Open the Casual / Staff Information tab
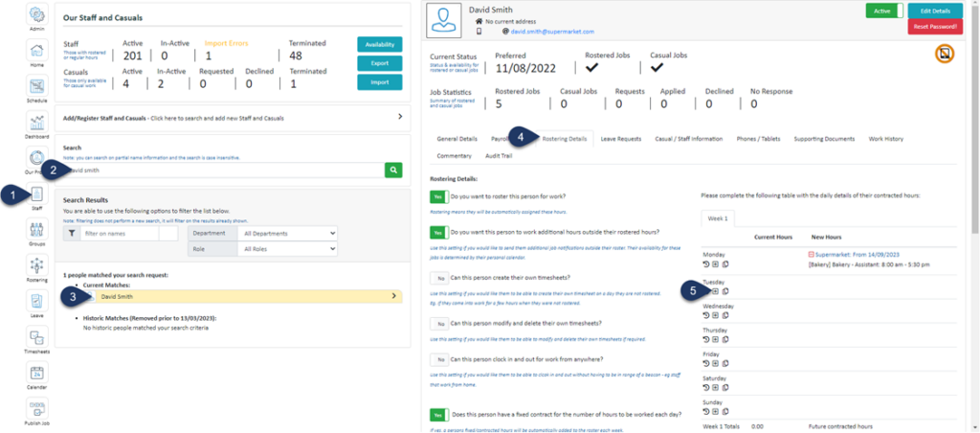This screenshot has width=980, height=433. click(x=689, y=139)
